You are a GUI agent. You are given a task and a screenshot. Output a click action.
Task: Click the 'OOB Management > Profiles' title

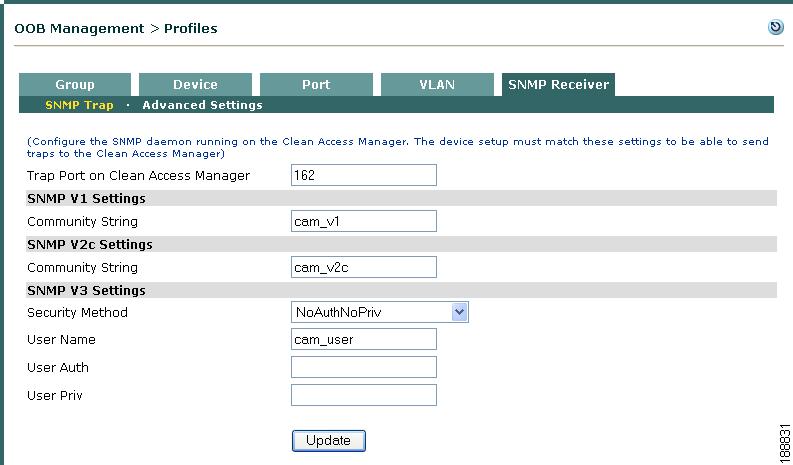coord(116,28)
